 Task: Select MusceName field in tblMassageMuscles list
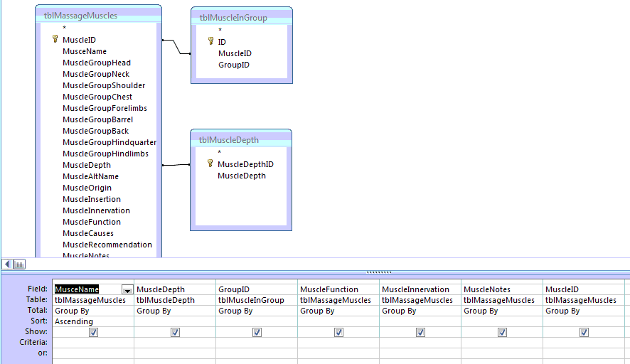[85, 51]
